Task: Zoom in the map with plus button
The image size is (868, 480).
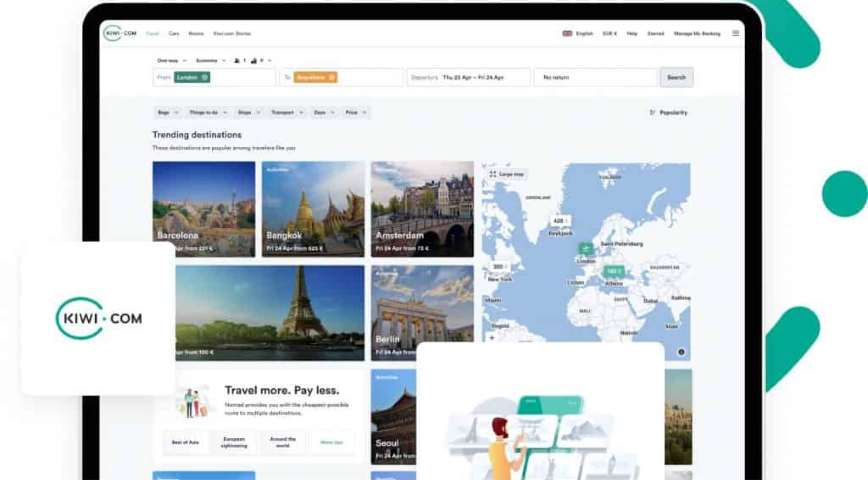Action: pos(492,338)
